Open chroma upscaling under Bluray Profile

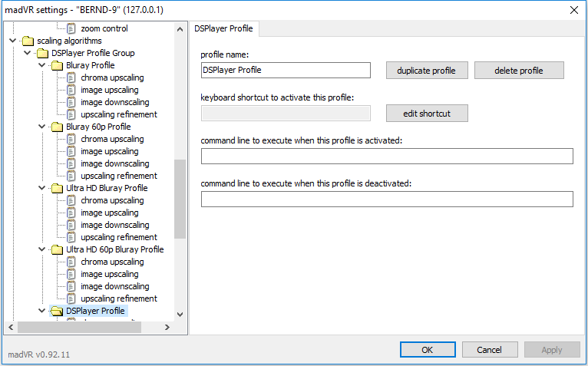tap(113, 77)
